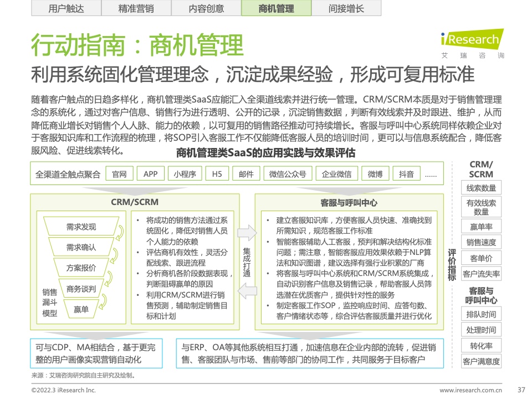532x399 pixels.
Task: Open the www.iresearch.com.cn link
Action: pyautogui.click(x=470, y=390)
